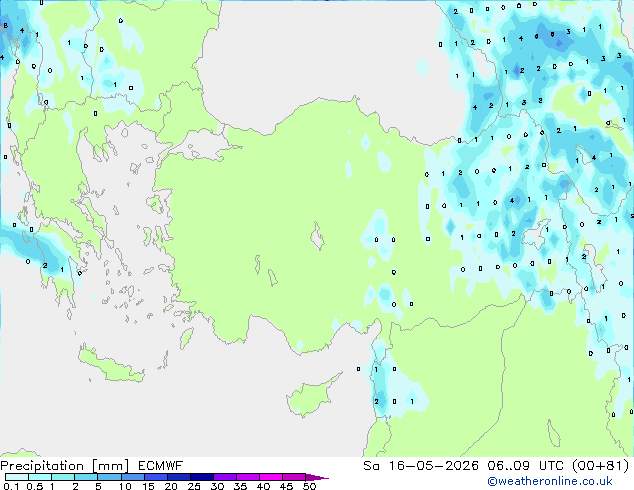Click the 0.5–1 mm legend swatch
The width and height of the screenshot is (634, 490).
pyautogui.click(x=40, y=477)
